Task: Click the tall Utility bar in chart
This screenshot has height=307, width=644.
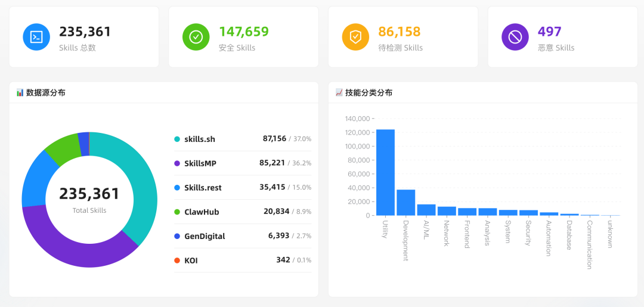Action: click(x=385, y=173)
